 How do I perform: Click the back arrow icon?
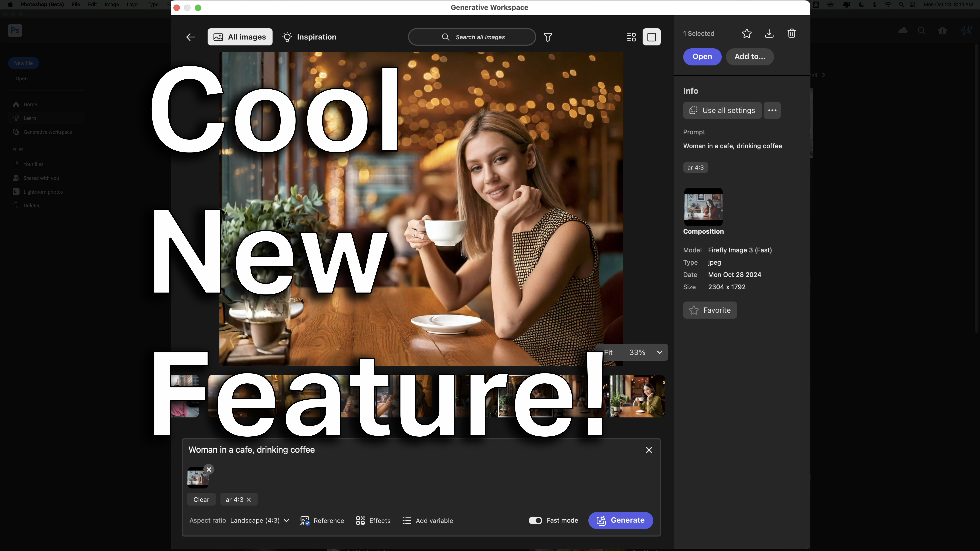click(x=191, y=37)
